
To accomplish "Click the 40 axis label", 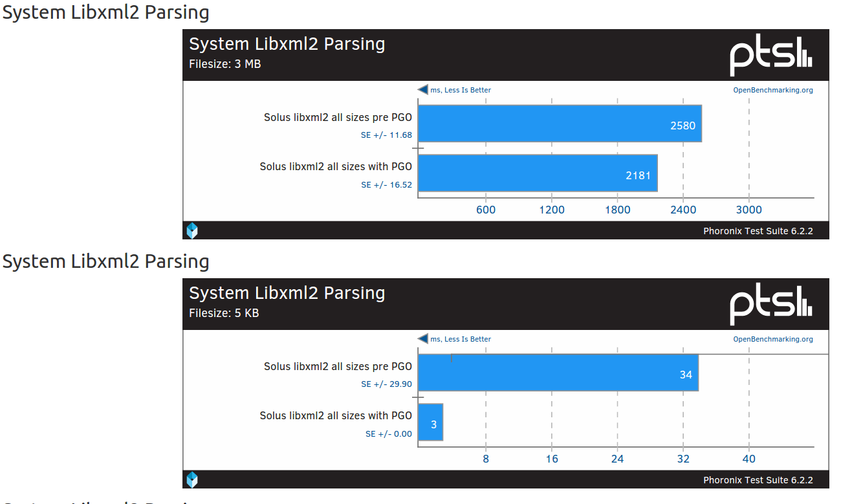I will (748, 459).
